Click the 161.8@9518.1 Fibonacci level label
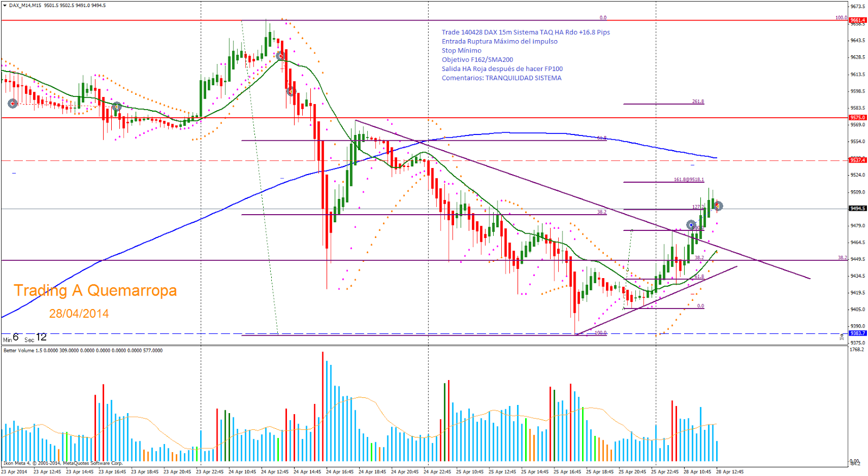 coord(688,179)
